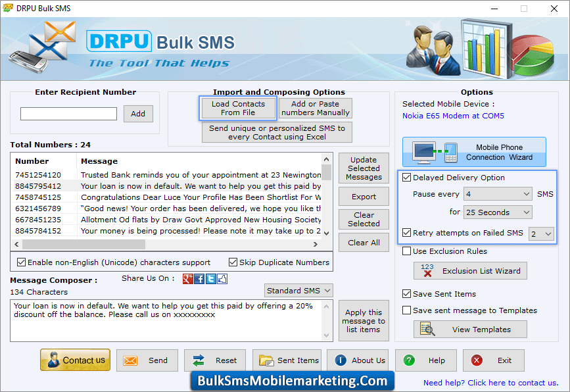This screenshot has width=570, height=392.
Task: Click the About Us info icon
Action: point(341,360)
